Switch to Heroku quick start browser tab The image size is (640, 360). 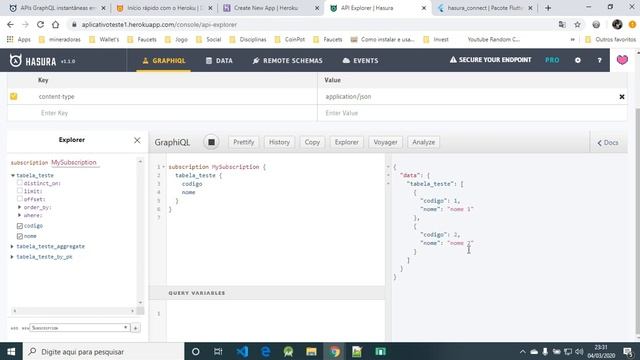[164, 8]
